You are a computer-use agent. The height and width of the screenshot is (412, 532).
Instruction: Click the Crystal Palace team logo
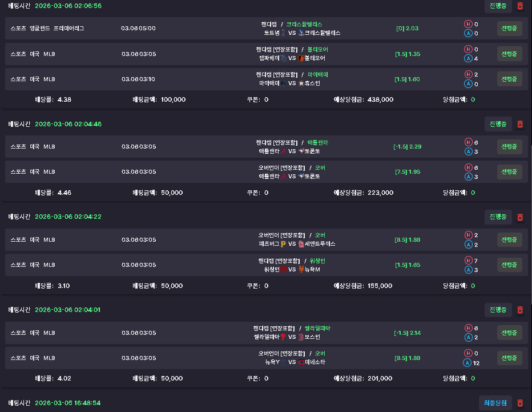[301, 33]
